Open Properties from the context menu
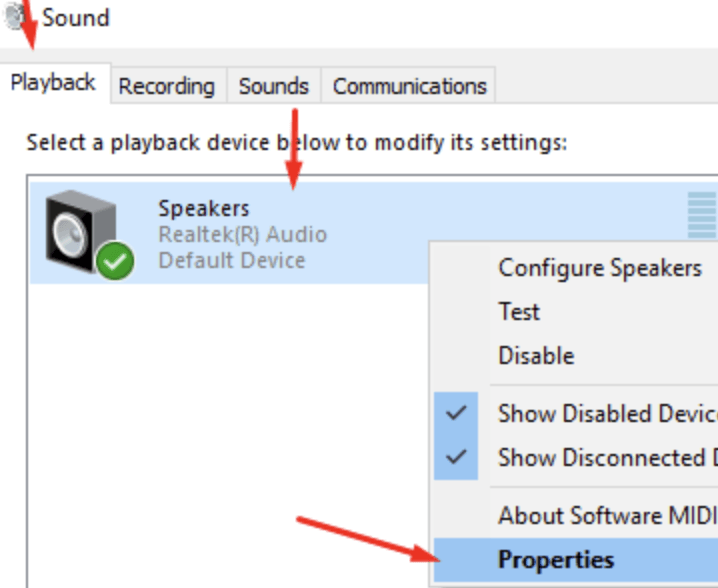This screenshot has height=588, width=718. point(556,559)
